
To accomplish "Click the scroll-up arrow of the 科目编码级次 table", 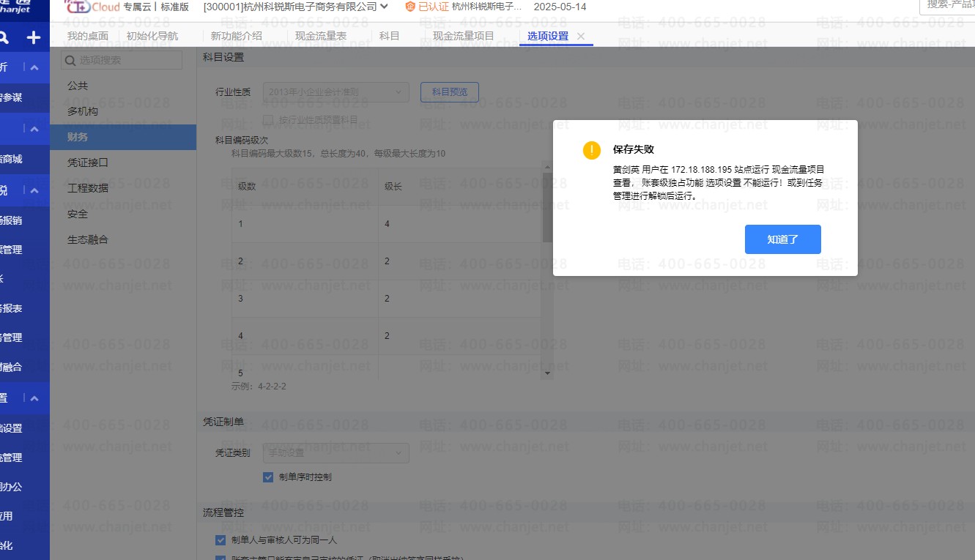I will 546,168.
